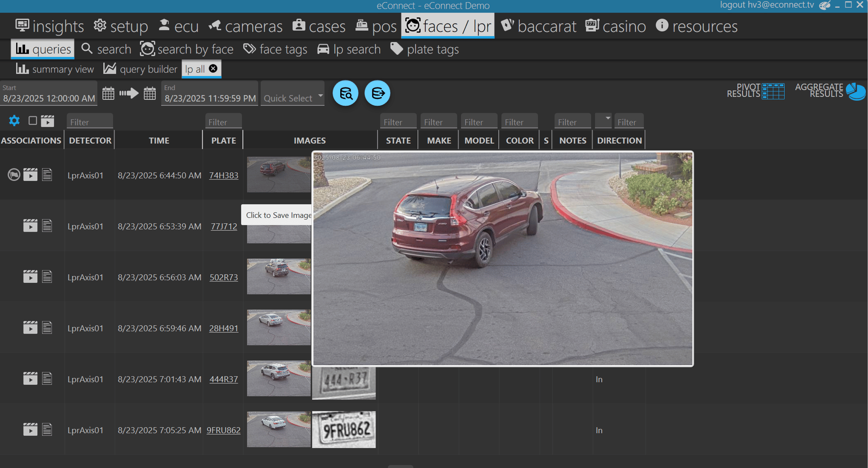Click plate number link 28H491

[x=224, y=328]
